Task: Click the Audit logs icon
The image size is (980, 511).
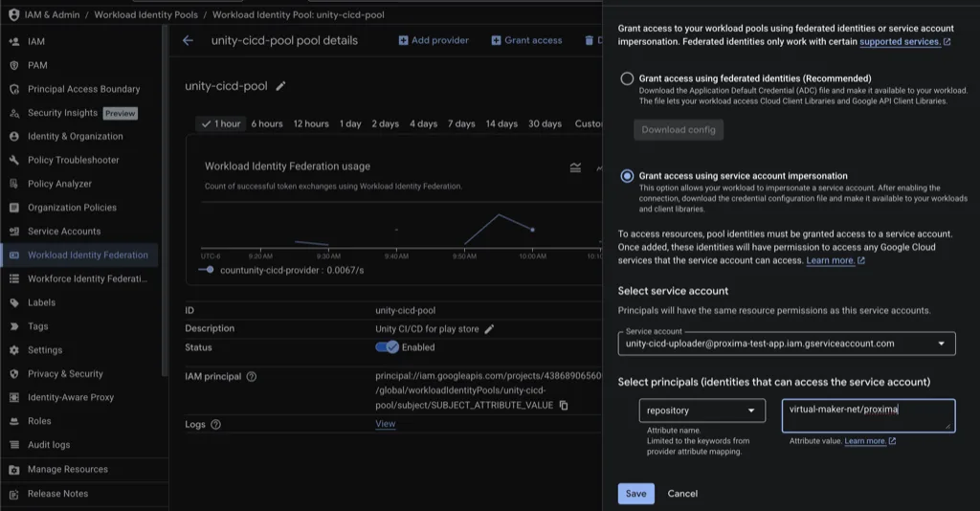Action: [x=13, y=445]
